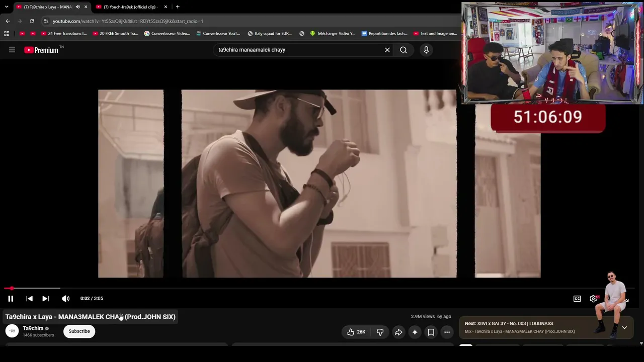This screenshot has height=362, width=644.
Task: Open the second YouTube bookmark icon
Action: click(33, 34)
